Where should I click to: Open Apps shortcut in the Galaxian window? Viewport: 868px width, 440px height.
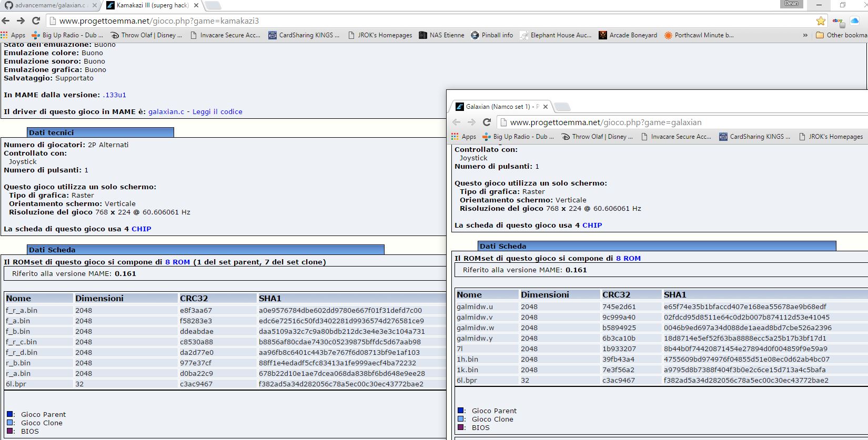coord(464,137)
